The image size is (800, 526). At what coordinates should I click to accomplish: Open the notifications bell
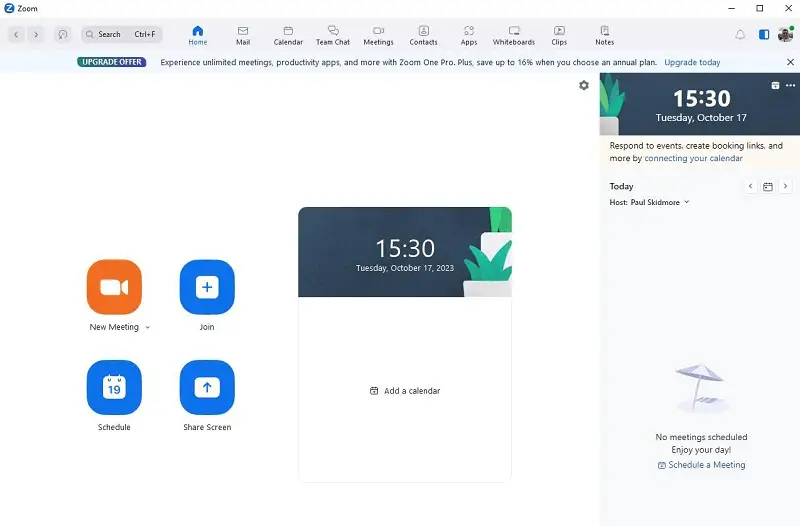[740, 35]
